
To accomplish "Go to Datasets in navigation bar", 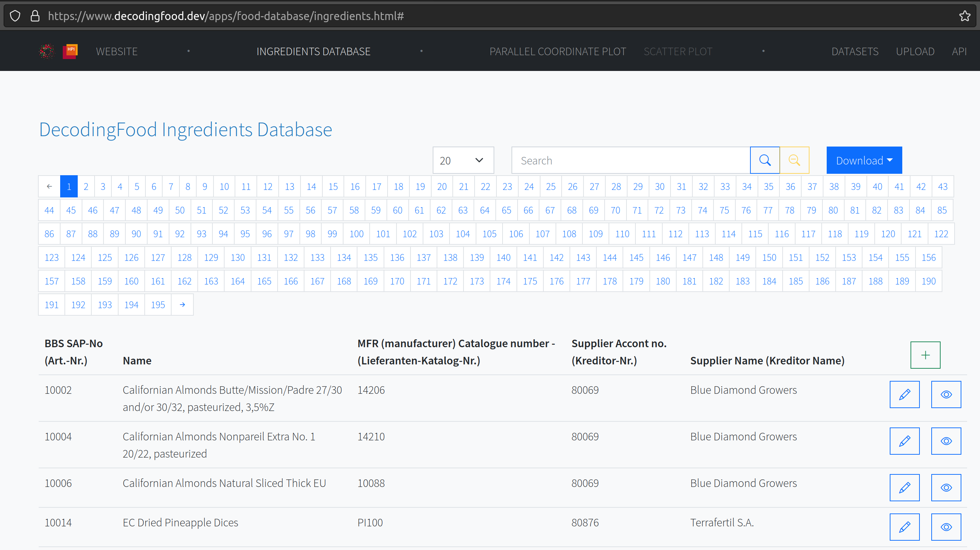I will click(x=855, y=51).
